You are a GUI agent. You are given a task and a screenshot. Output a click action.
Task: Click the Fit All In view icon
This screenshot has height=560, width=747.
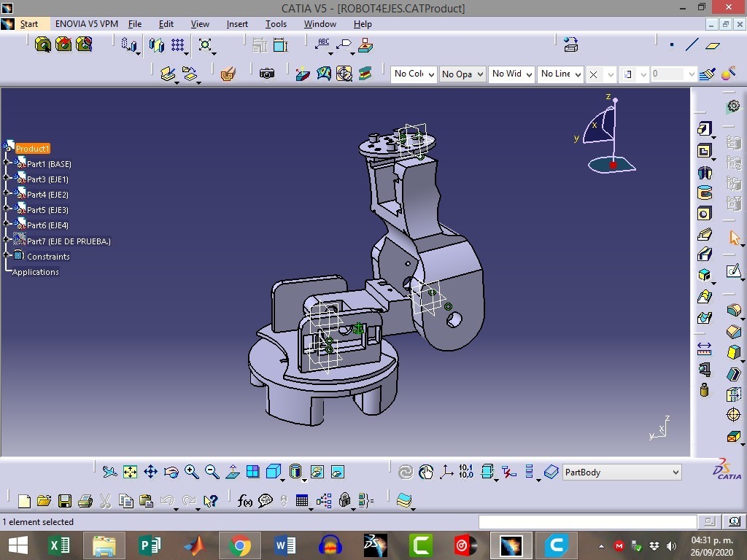coord(130,472)
